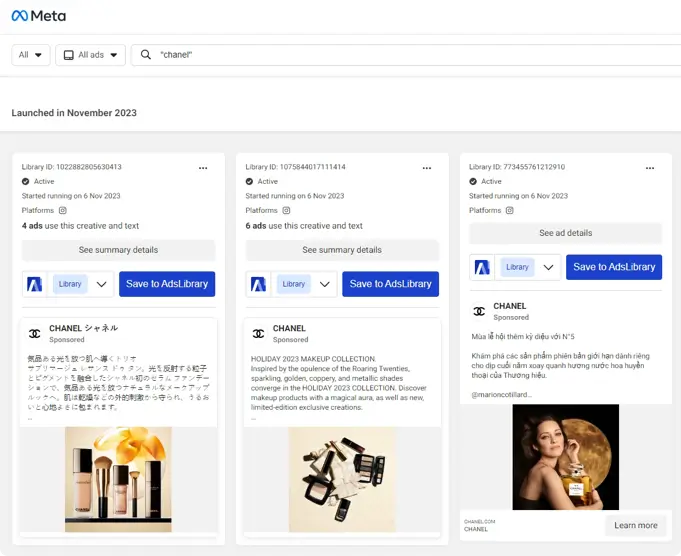681x556 pixels.
Task: Click "Mùa lễ hội thêm kỳ diệu với N°5" text
Action: tap(523, 337)
